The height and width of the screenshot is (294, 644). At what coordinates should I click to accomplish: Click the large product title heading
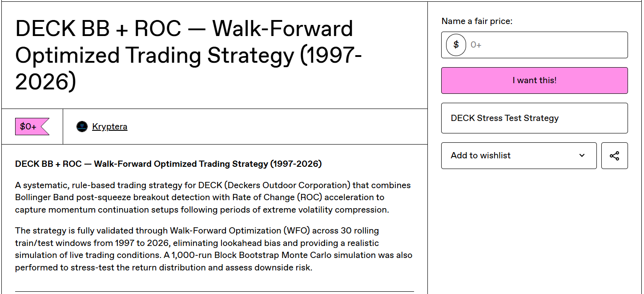189,55
